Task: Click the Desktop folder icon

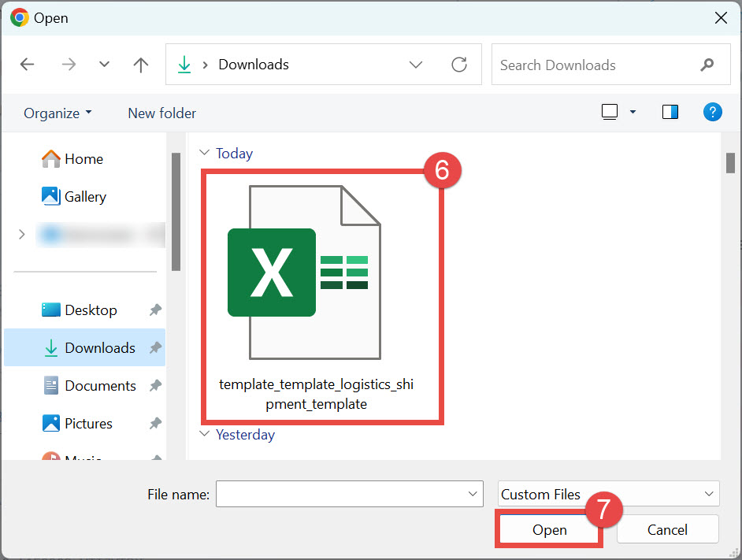Action: point(50,310)
